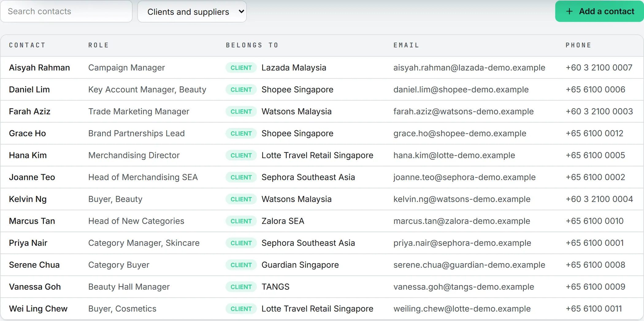Open contact Kelvin Ng
The image size is (644, 321).
pyautogui.click(x=28, y=199)
